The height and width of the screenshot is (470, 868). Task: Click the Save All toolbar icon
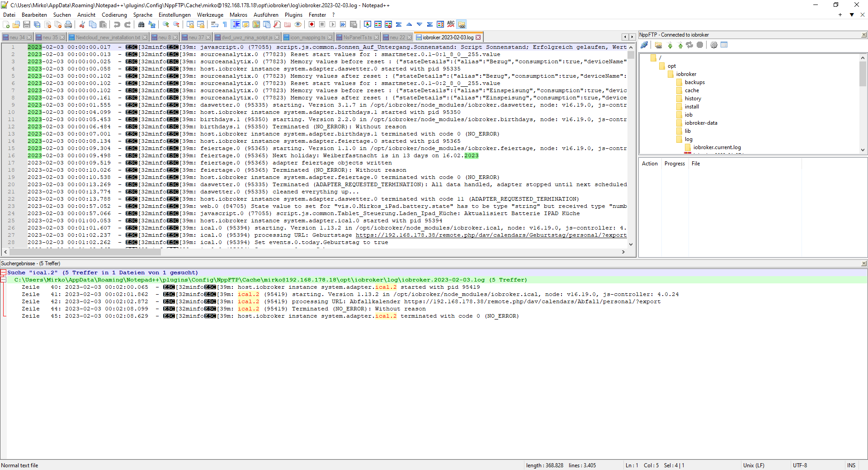(x=37, y=24)
